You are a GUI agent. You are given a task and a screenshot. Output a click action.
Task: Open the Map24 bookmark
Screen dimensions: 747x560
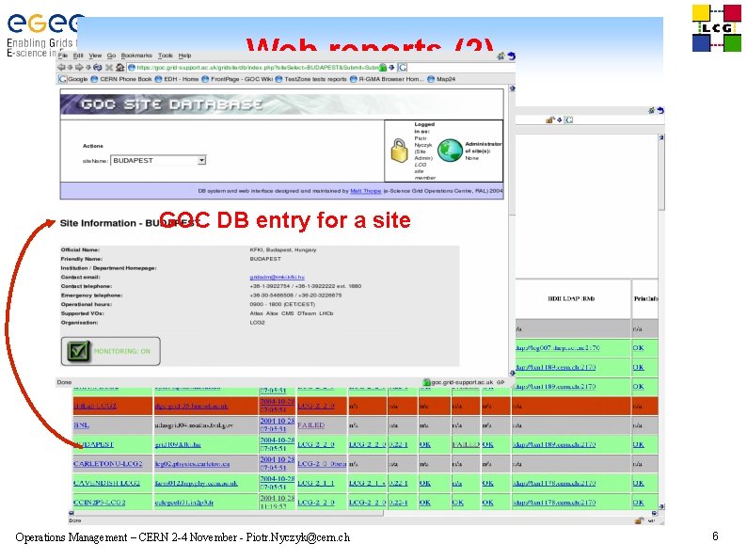coord(441,79)
